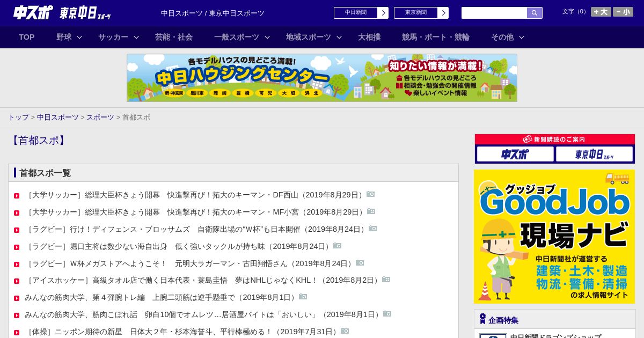Click arrow beside 東京新聞 button
This screenshot has width=644, height=338.
[443, 13]
